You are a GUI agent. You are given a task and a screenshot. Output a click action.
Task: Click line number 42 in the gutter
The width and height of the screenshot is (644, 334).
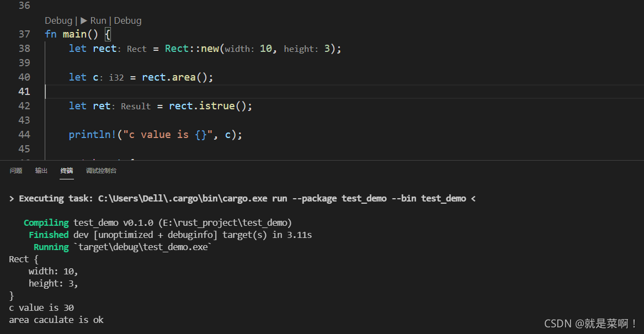[24, 106]
